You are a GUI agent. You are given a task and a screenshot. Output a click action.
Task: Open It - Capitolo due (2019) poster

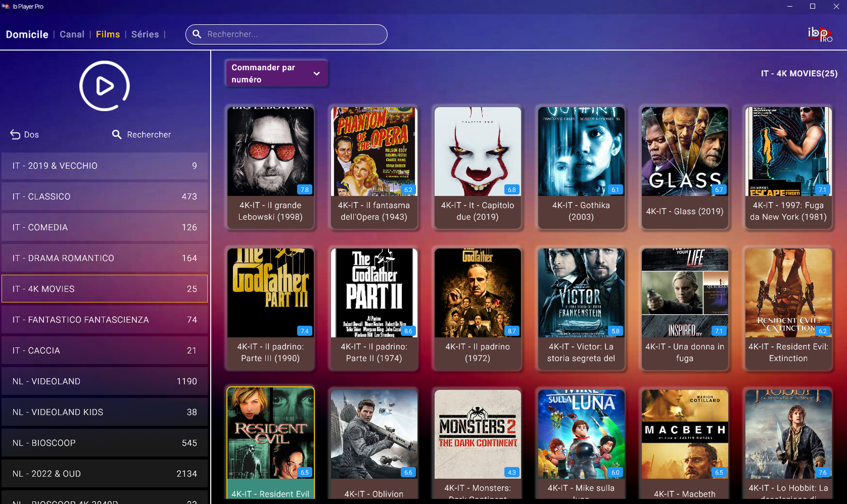coord(477,152)
